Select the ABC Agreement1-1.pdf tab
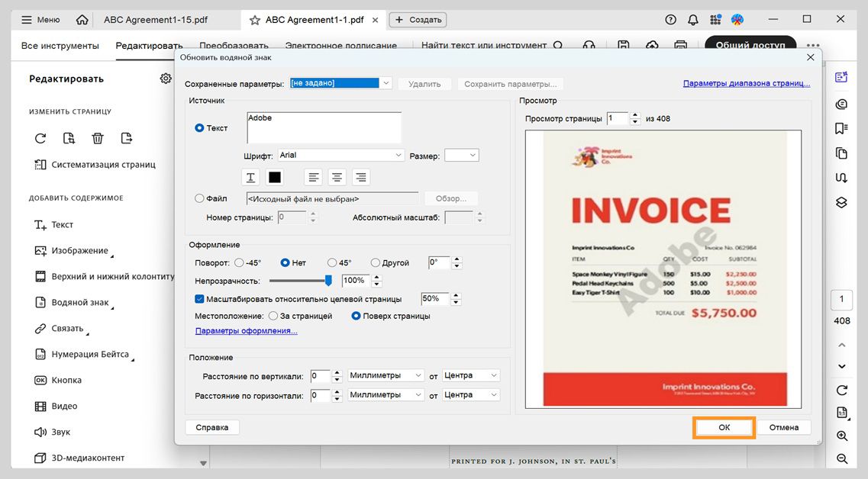 pos(314,20)
